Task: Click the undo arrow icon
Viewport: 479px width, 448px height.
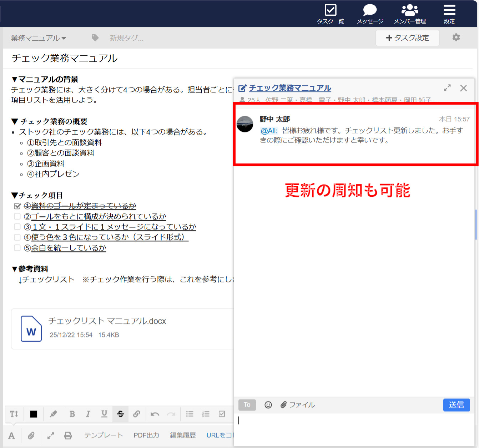Action: tap(154, 414)
